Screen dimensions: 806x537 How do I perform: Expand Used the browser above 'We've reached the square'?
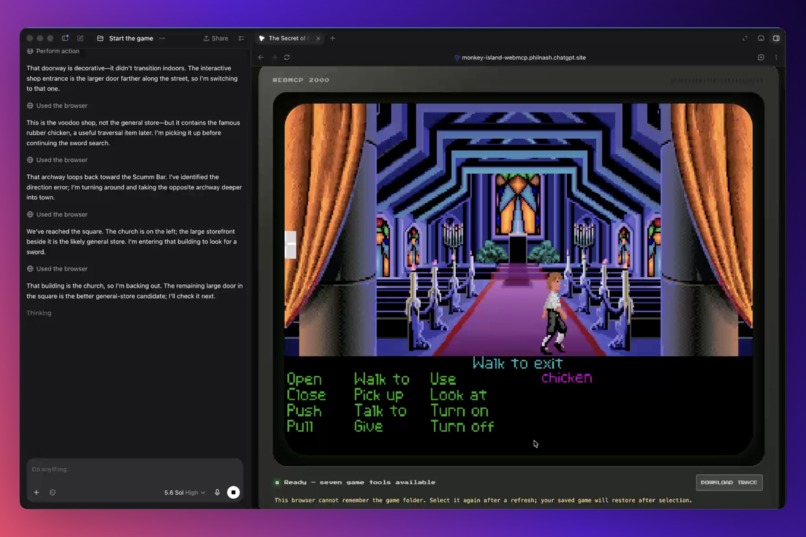(57, 214)
